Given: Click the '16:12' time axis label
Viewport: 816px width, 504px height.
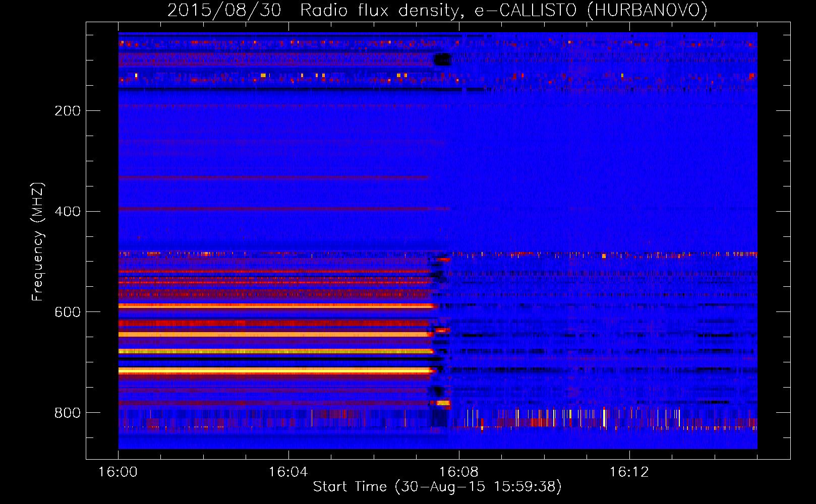Looking at the screenshot, I should click(629, 472).
